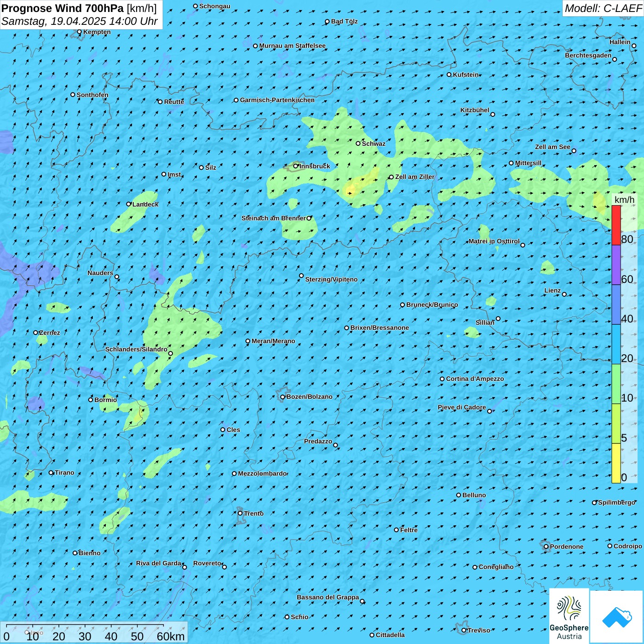
Task: Click the Pordenone city marker
Action: pyautogui.click(x=546, y=546)
